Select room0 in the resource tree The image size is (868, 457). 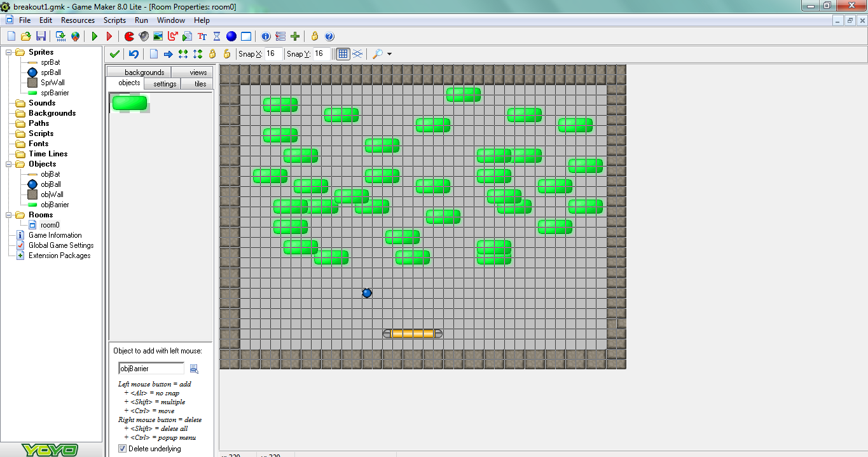coord(50,225)
